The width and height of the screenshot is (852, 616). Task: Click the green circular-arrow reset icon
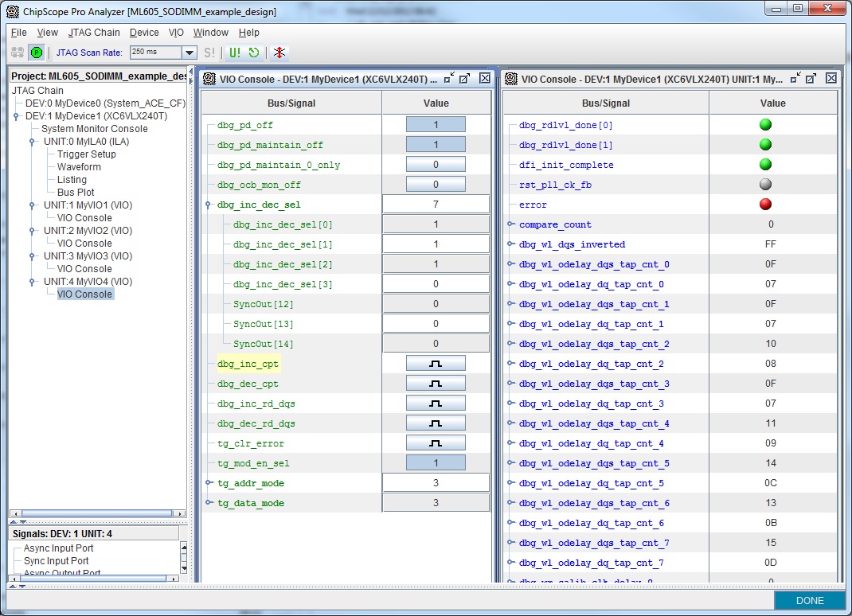click(254, 53)
